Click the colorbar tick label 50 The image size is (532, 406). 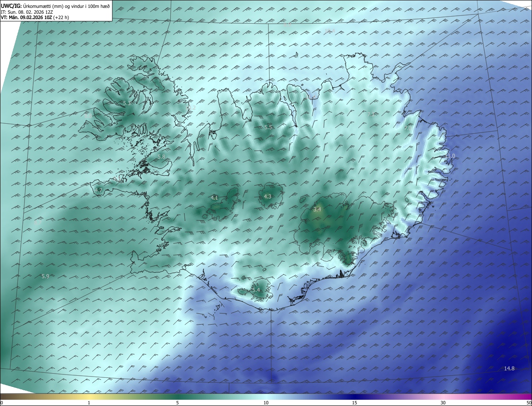529,403
